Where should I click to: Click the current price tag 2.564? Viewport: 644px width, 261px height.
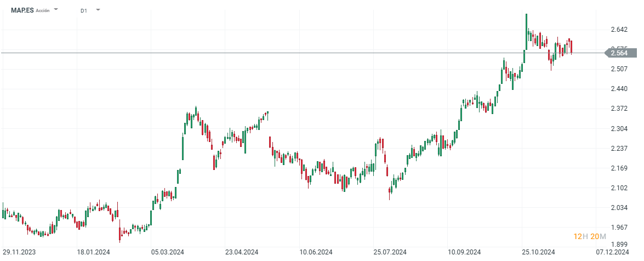[620, 53]
